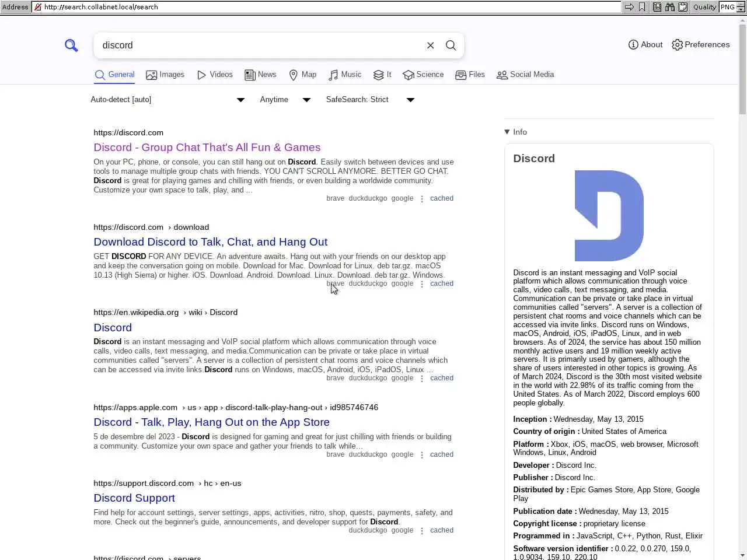Click the scrollbar down arrow

[x=742, y=555]
